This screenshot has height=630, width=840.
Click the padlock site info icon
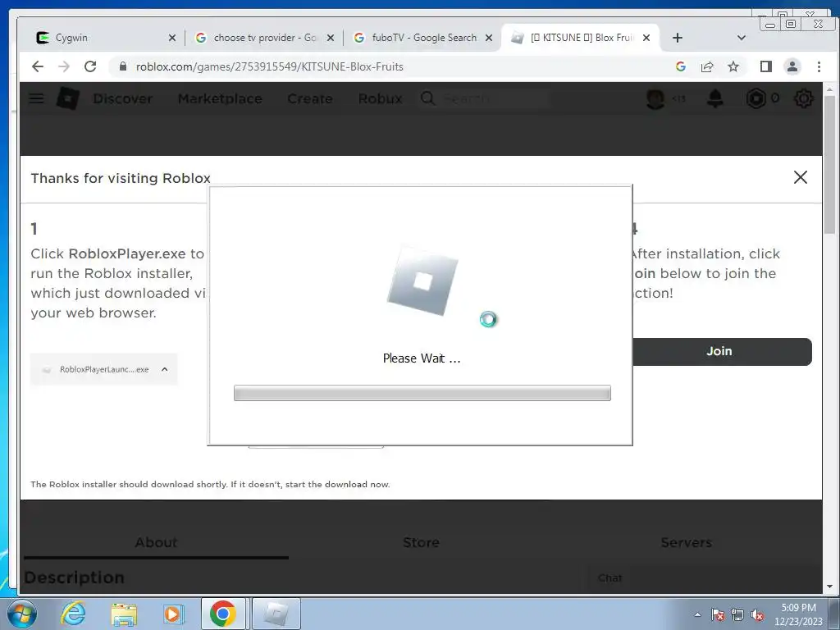(x=123, y=66)
